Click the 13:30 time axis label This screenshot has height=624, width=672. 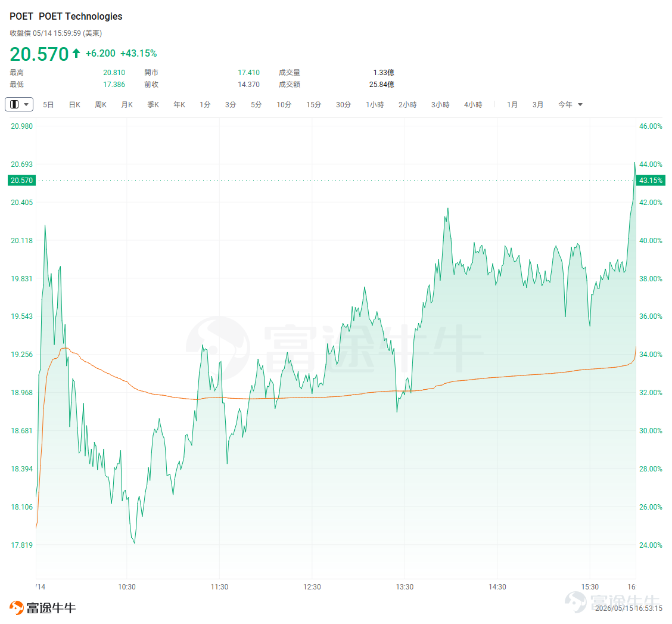coord(405,586)
